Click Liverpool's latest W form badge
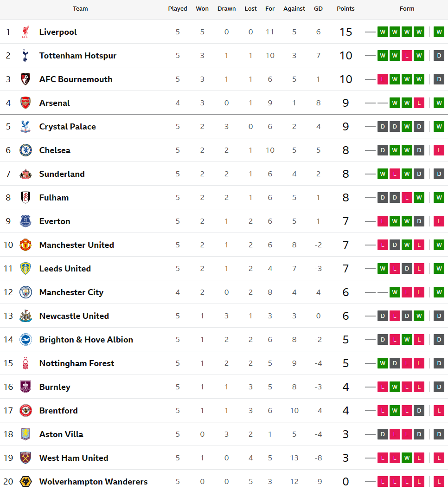 (x=439, y=32)
